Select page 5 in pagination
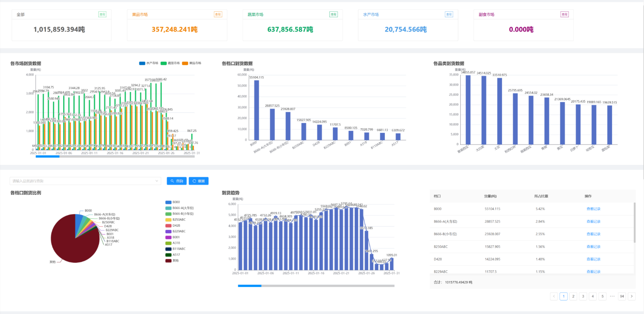Screen dimensions: 644x314 pos(603,296)
